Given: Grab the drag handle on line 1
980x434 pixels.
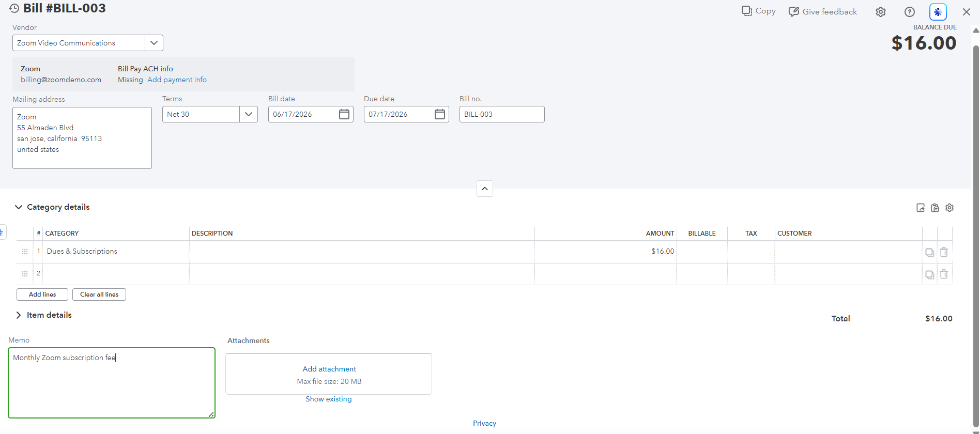Looking at the screenshot, I should pos(25,252).
